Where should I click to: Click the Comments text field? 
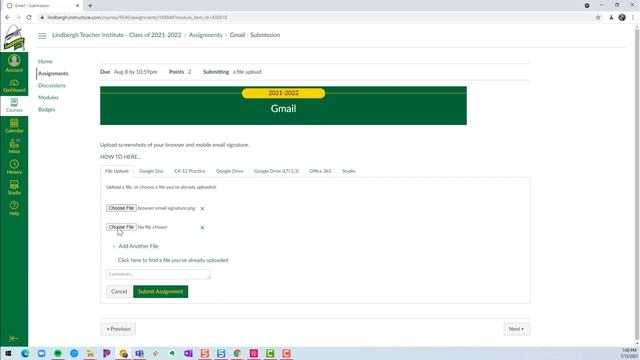(158, 274)
